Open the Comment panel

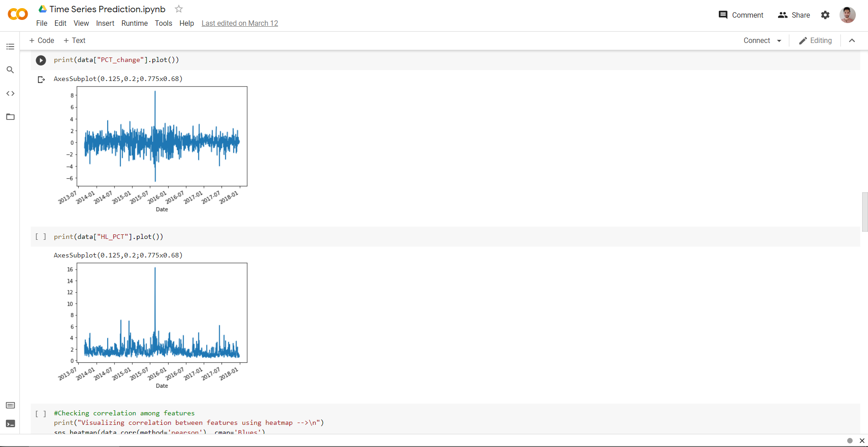pos(741,15)
